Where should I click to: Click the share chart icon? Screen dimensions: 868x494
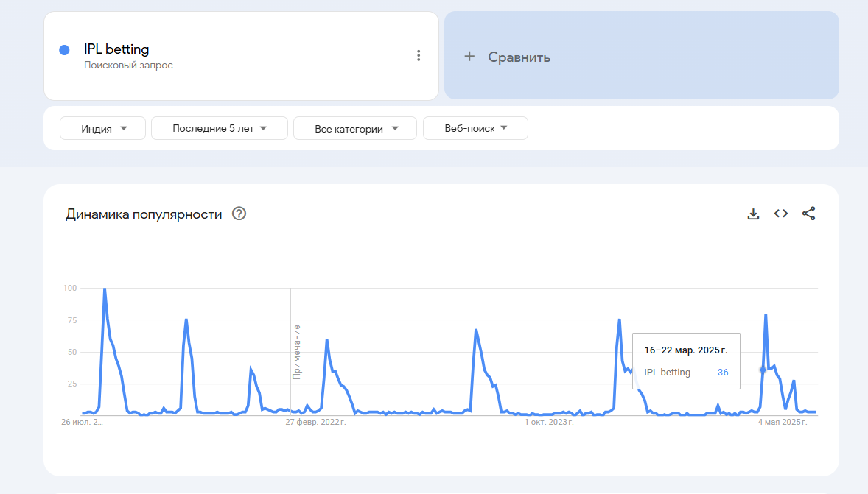tap(809, 214)
